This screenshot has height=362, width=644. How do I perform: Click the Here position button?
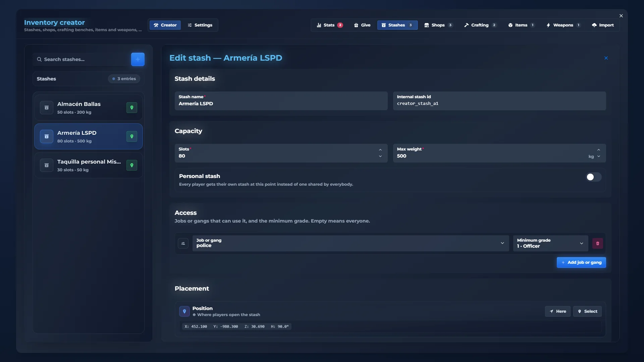tap(557, 311)
